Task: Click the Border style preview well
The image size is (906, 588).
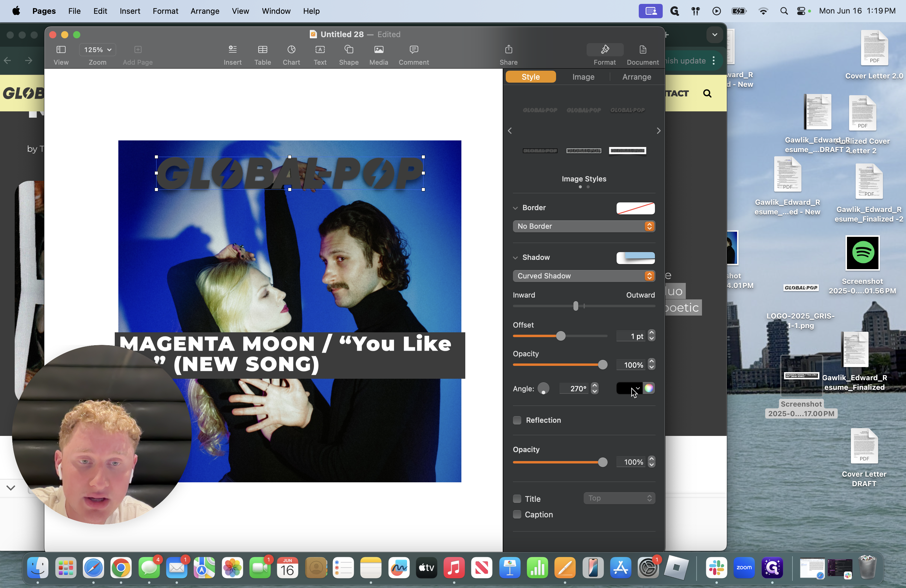Action: click(635, 208)
